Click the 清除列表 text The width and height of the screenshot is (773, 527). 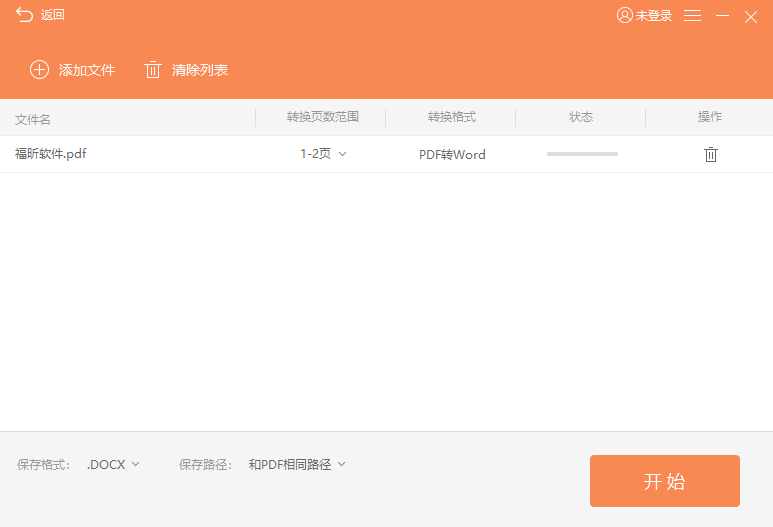point(200,70)
